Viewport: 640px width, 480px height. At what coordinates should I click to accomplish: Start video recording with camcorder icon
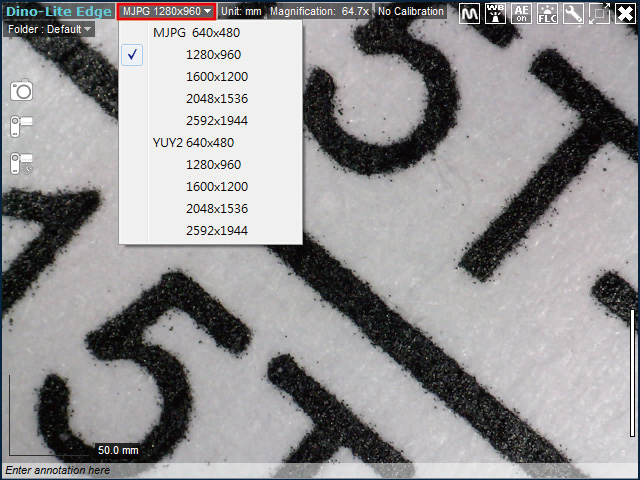point(22,125)
